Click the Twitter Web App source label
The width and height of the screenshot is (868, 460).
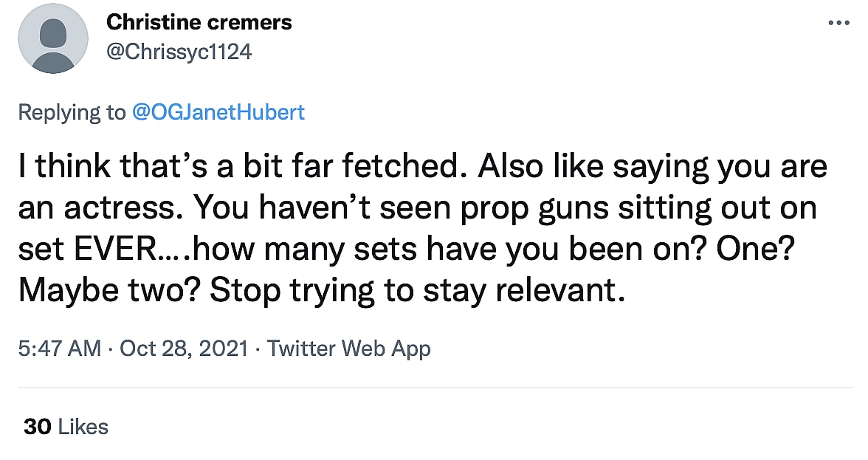click(348, 348)
